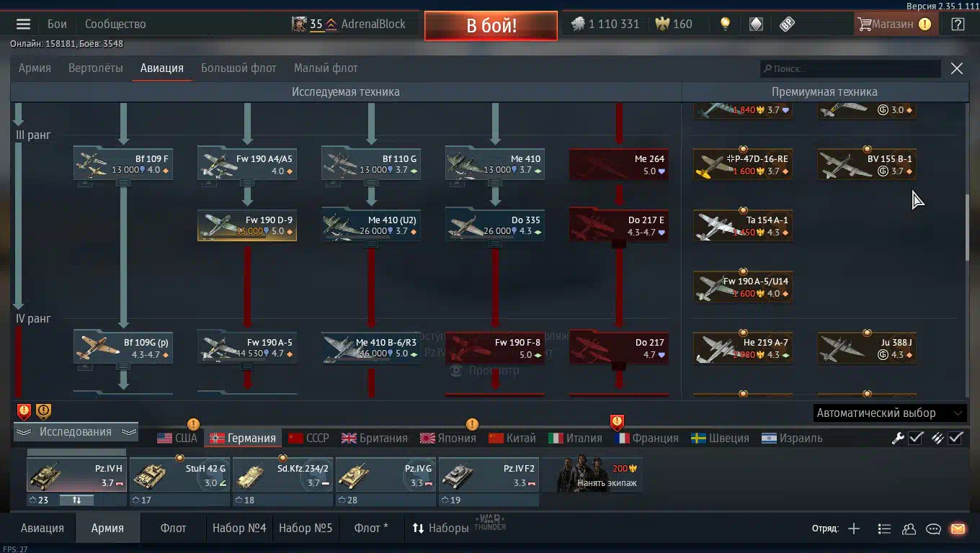Click the lightbulb research conversion icon
The width and height of the screenshot is (980, 553).
[726, 24]
